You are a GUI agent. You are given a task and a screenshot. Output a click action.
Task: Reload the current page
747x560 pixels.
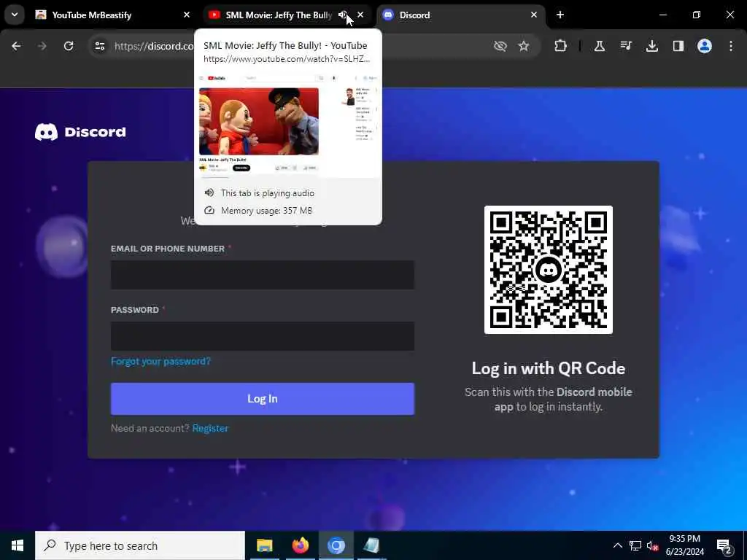(x=69, y=46)
